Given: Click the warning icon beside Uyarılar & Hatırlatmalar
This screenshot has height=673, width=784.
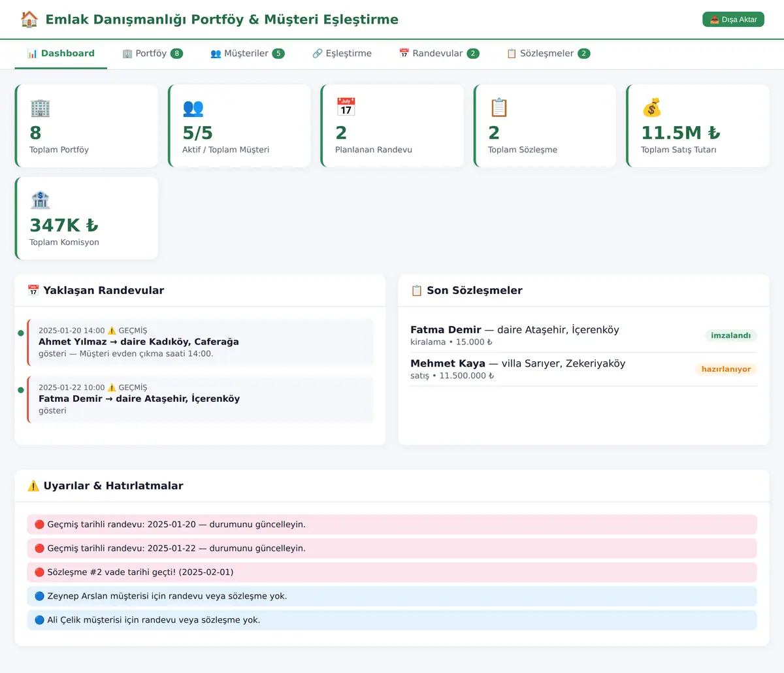Looking at the screenshot, I should click(x=33, y=485).
